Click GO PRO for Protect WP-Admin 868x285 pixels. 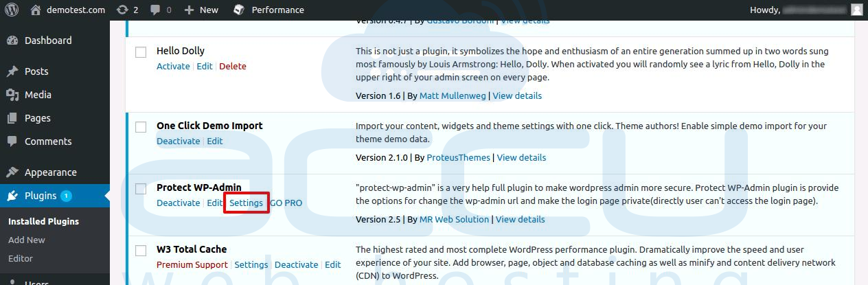[x=286, y=203]
